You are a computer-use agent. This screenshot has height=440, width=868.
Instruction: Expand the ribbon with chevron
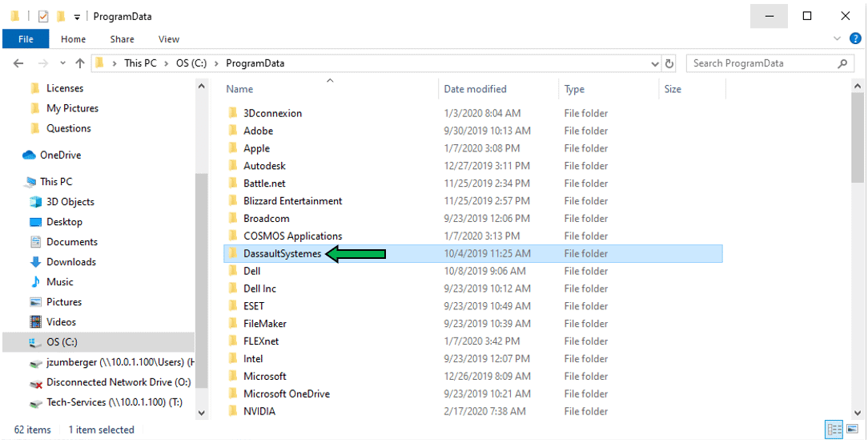[837, 38]
